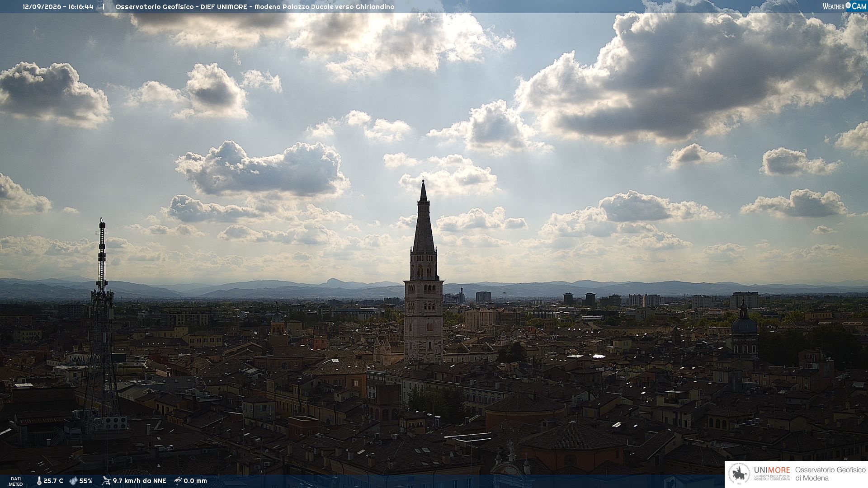Click the DATI METEO label

click(x=16, y=481)
